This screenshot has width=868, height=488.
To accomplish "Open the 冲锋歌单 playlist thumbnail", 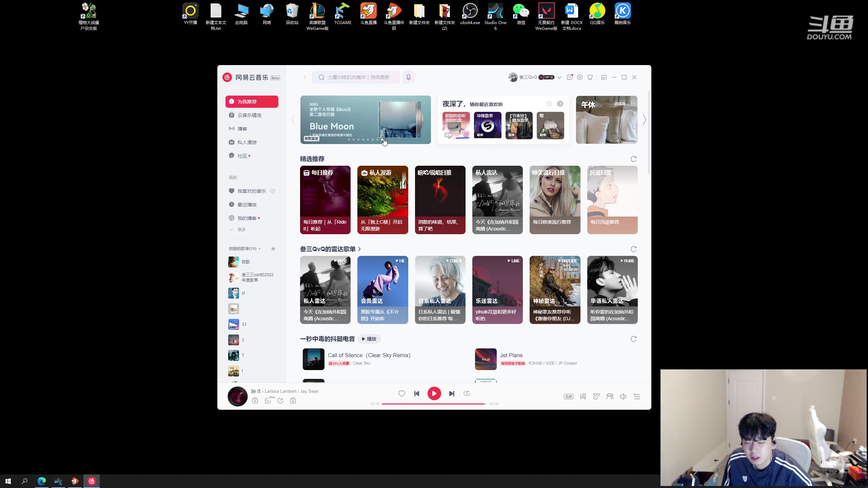I will pyautogui.click(x=488, y=125).
